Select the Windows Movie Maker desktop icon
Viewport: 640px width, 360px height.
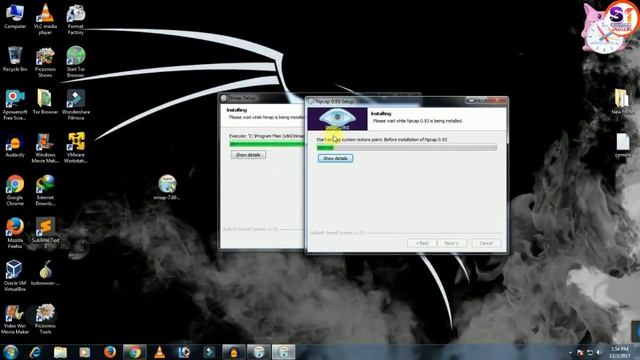(45, 148)
